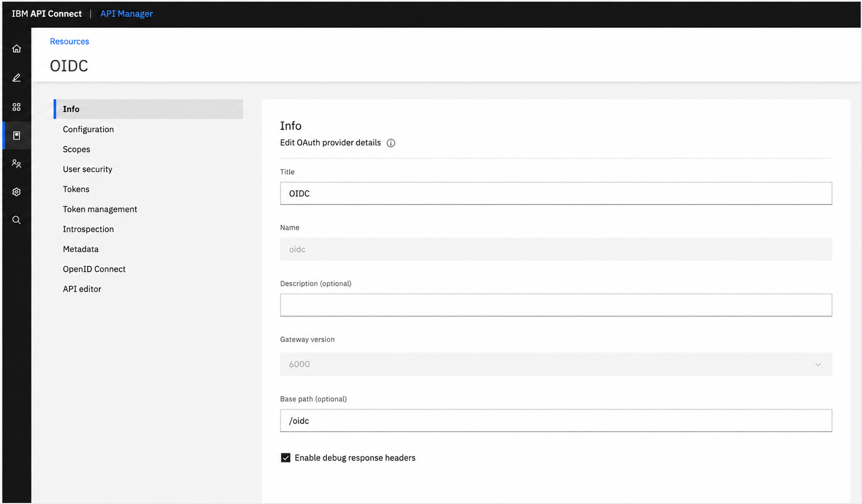
Task: Click the 'Gateway version' field label
Action: pos(307,340)
